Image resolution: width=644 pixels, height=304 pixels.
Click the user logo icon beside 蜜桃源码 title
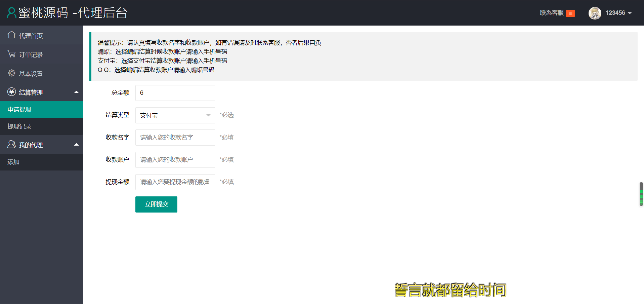click(x=11, y=13)
